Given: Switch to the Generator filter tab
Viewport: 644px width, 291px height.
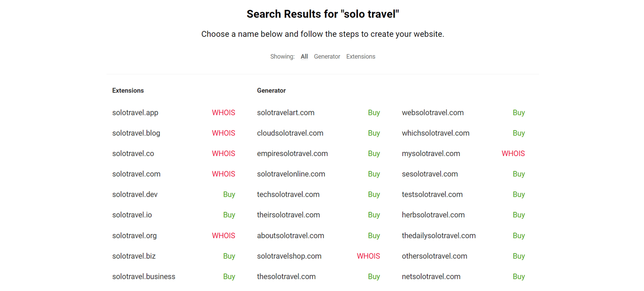Looking at the screenshot, I should [327, 56].
